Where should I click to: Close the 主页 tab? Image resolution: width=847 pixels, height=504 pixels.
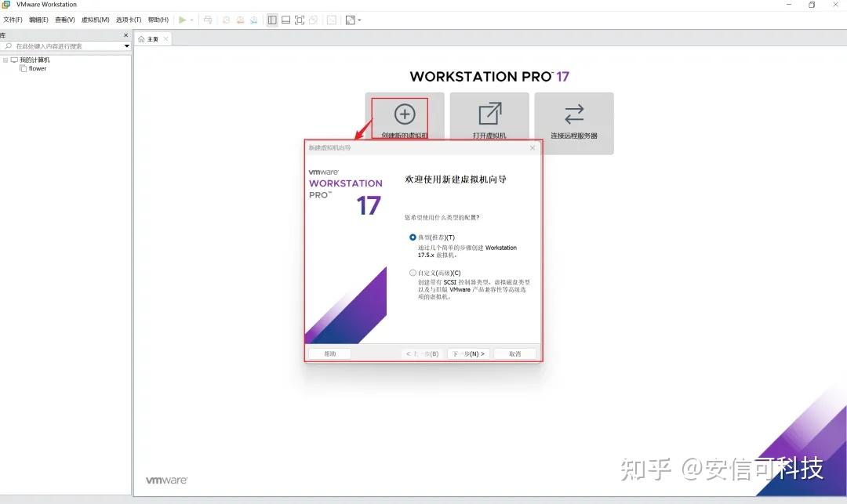tap(165, 39)
